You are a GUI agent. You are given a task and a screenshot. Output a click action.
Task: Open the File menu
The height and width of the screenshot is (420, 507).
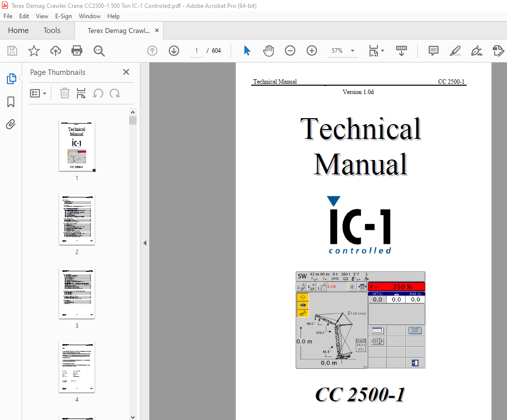[x=8, y=16]
